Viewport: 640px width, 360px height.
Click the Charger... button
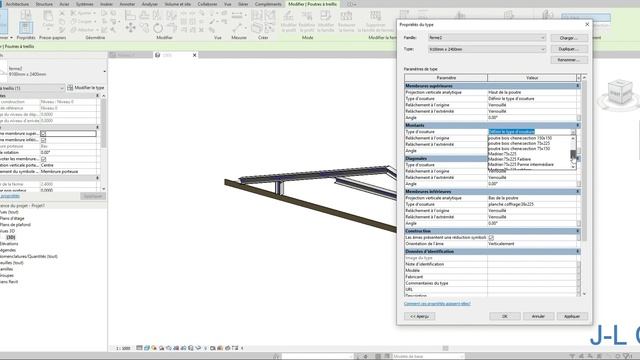click(569, 38)
